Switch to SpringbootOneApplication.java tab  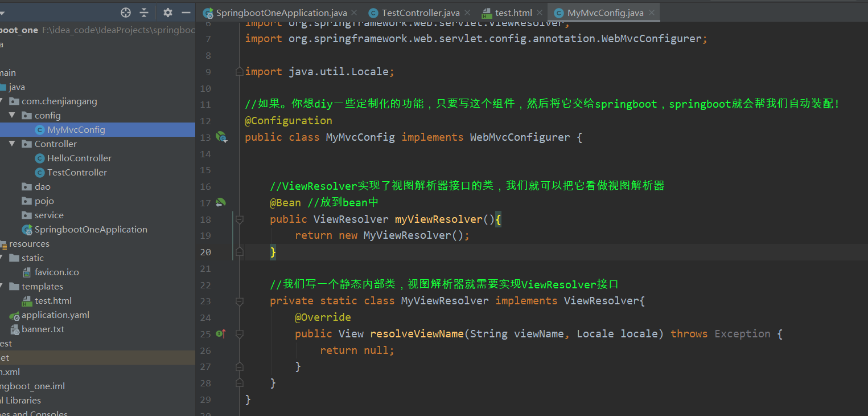point(281,13)
